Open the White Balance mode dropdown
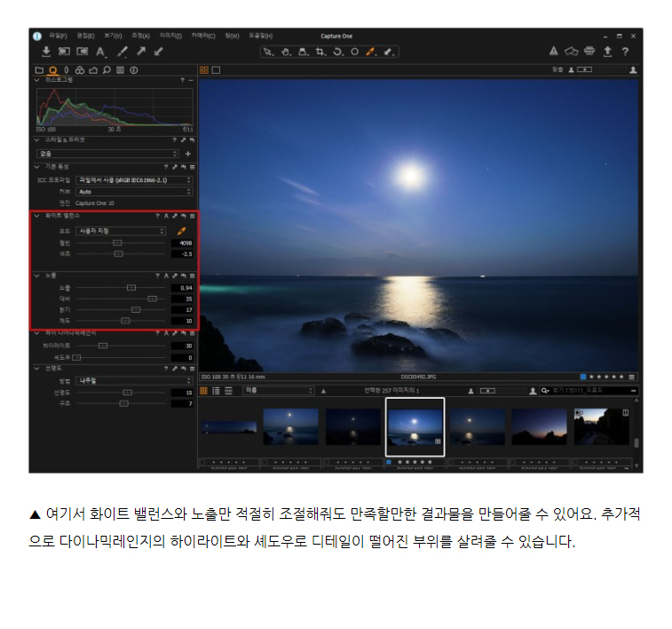This screenshot has height=629, width=672. (121, 231)
